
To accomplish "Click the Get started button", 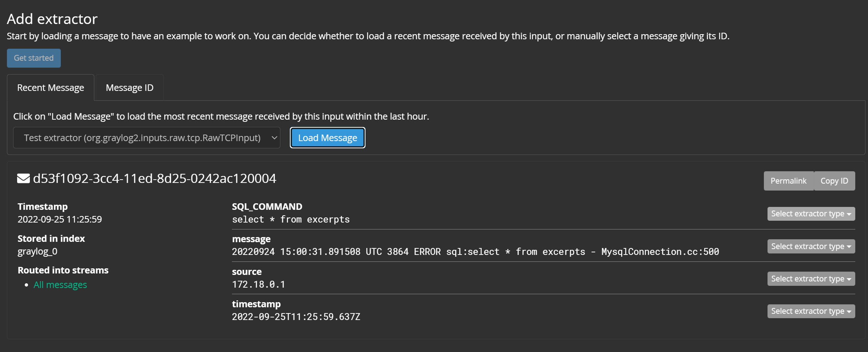I will (x=34, y=58).
